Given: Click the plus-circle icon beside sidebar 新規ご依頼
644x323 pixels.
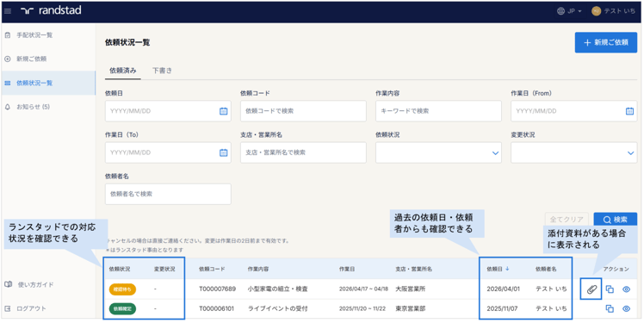Looking at the screenshot, I should [8, 59].
